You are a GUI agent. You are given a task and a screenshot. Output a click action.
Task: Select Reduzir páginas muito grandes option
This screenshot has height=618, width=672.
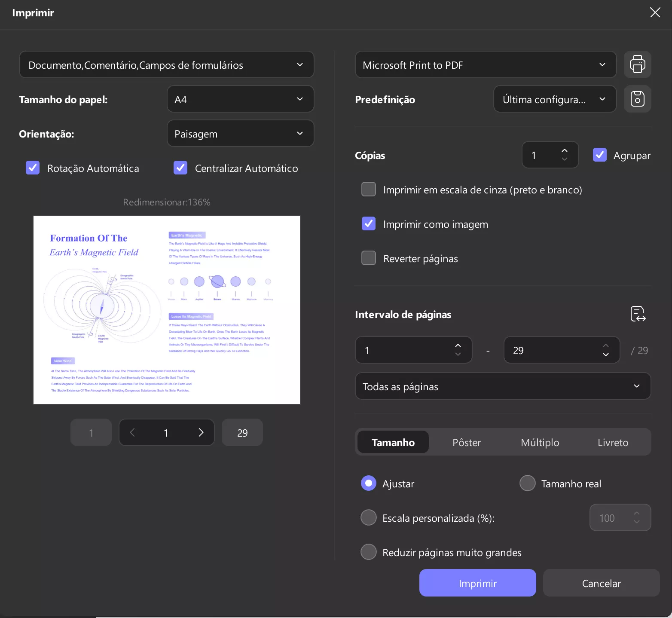point(369,552)
